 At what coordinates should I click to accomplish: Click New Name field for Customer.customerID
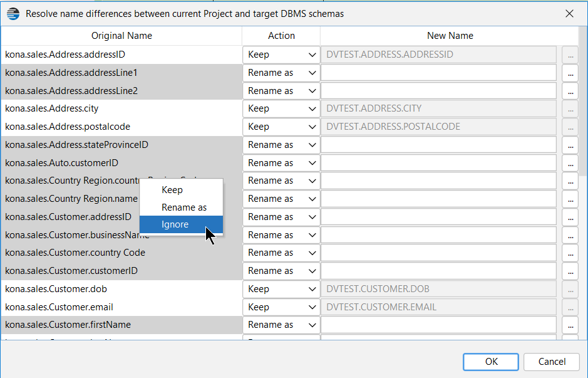click(x=438, y=271)
